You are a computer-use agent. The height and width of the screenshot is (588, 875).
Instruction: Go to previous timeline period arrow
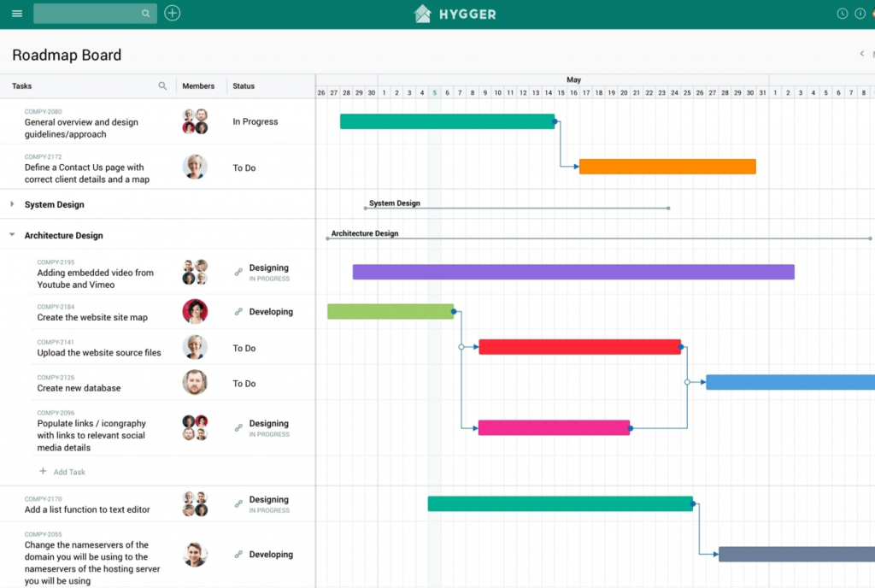pos(861,55)
